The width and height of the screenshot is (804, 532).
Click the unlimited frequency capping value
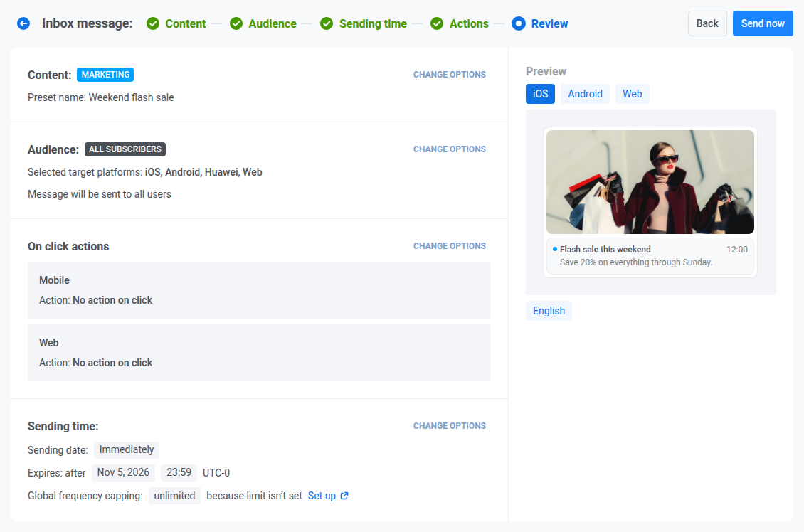pos(174,496)
